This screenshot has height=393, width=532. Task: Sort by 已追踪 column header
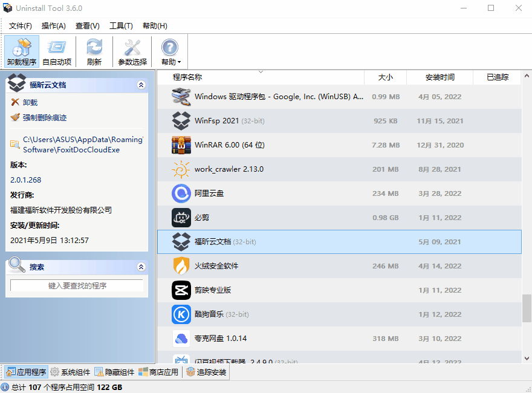coord(497,77)
